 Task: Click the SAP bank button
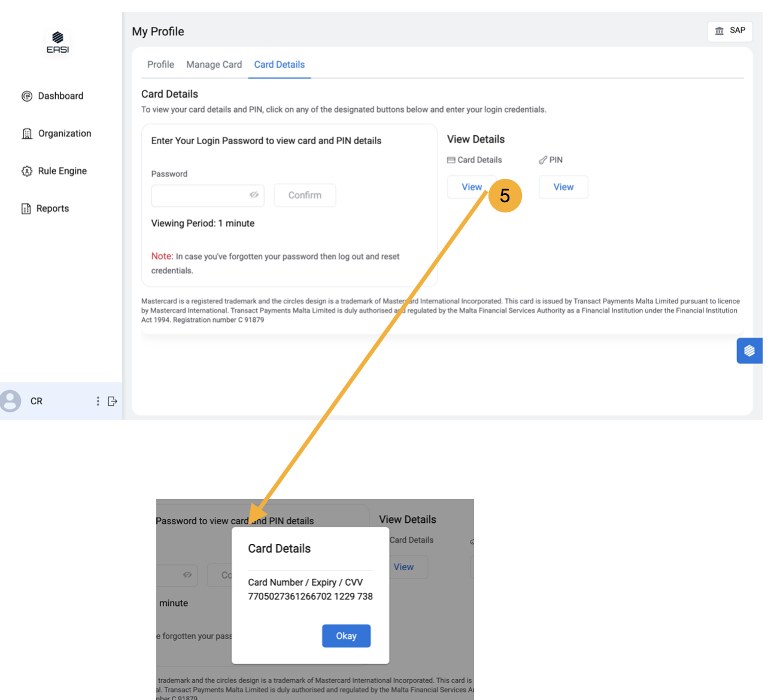[x=730, y=31]
